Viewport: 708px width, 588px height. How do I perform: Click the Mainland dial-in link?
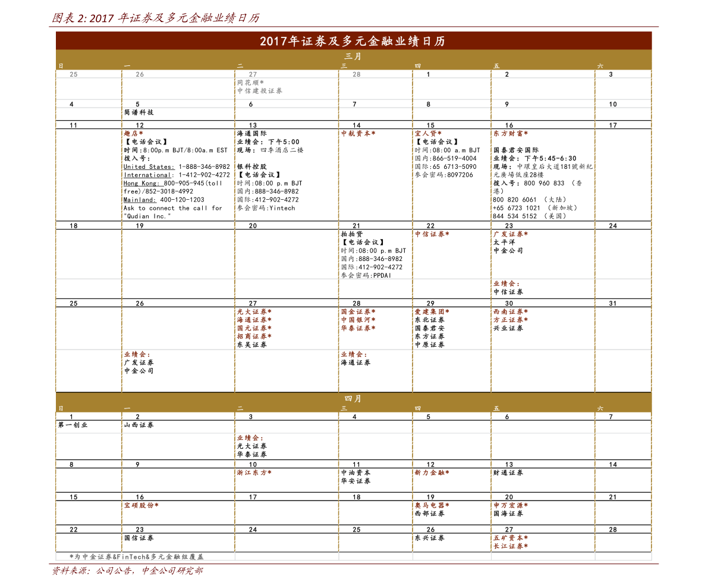point(140,200)
